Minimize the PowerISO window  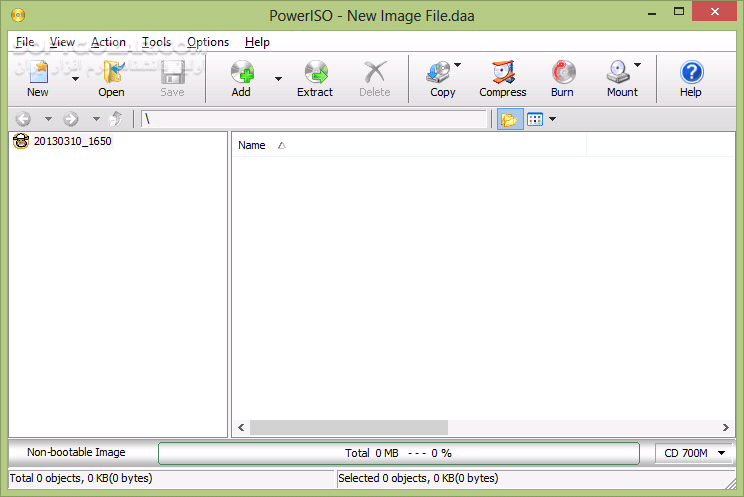(652, 13)
